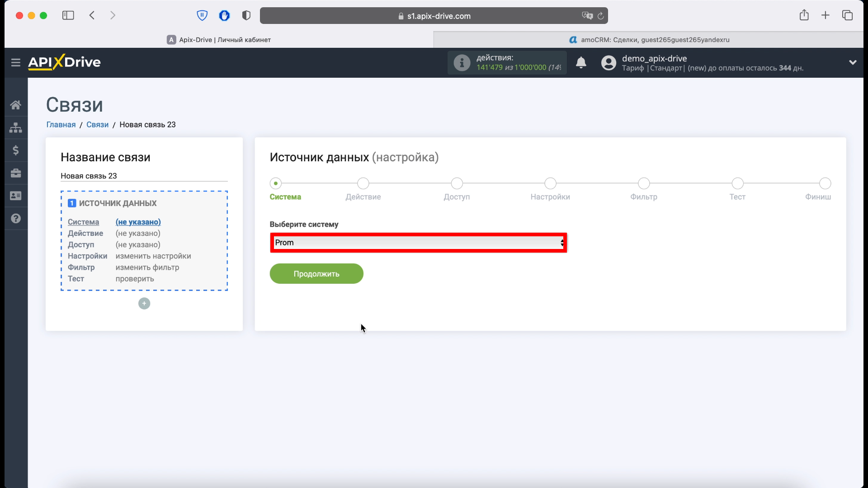Viewport: 868px width, 488px height.
Task: Toggle Safari sidebar button
Action: pyautogui.click(x=68, y=15)
